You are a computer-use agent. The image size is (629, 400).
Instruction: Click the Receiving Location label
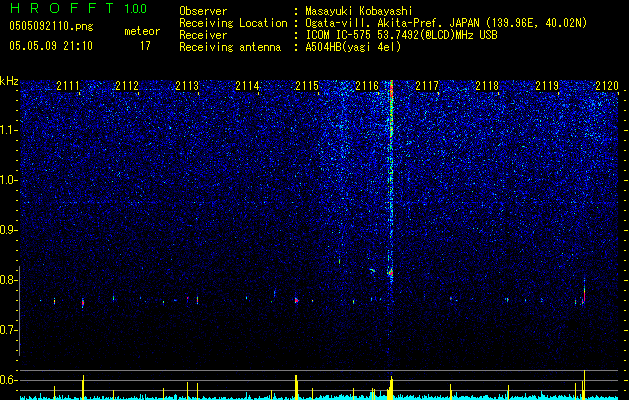pyautogui.click(x=233, y=23)
